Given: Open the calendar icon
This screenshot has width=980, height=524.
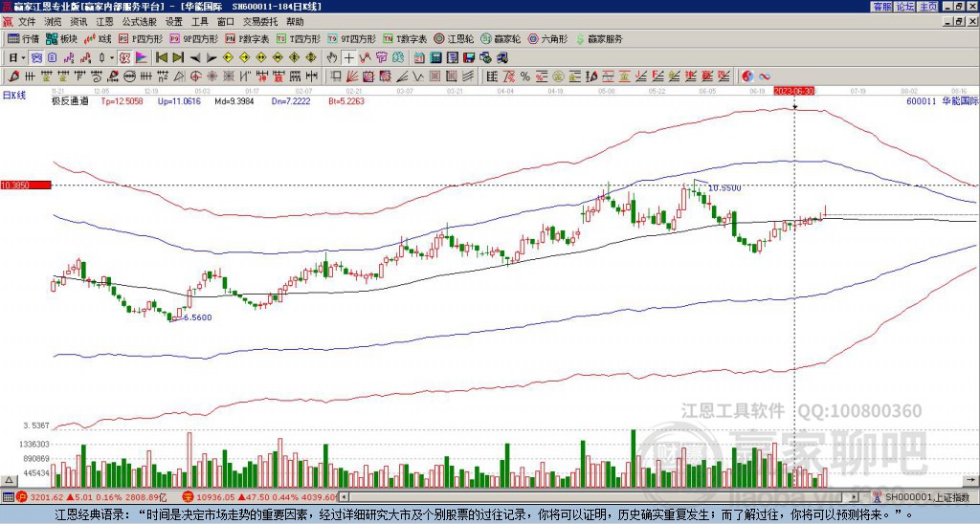Looking at the screenshot, I should (x=419, y=58).
